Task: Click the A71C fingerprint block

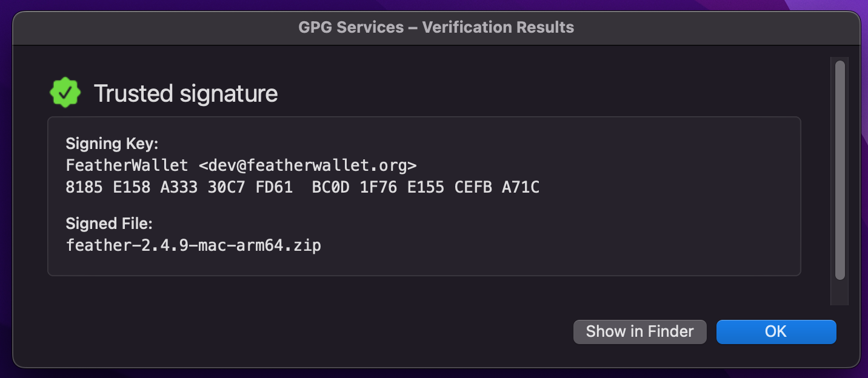Action: click(520, 187)
